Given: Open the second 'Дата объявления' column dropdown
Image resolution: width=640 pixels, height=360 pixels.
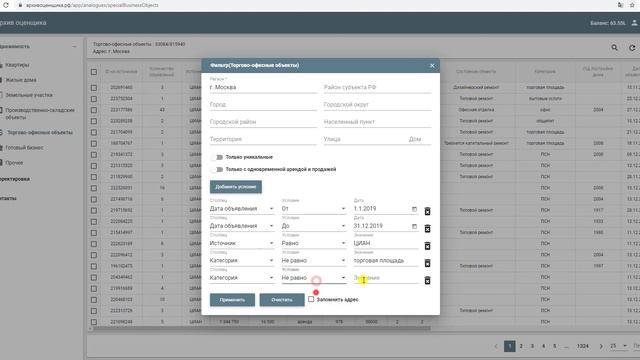Looking at the screenshot, I should [242, 226].
